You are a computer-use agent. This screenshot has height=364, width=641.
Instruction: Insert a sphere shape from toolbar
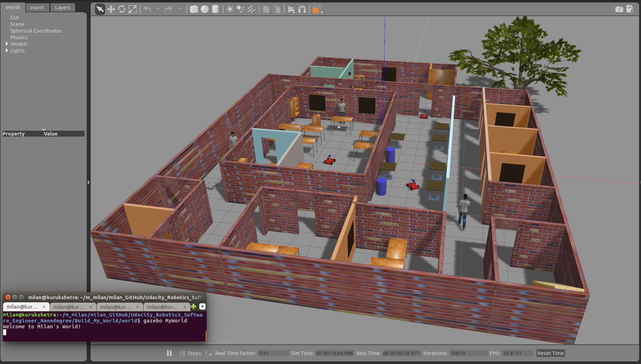pyautogui.click(x=205, y=9)
